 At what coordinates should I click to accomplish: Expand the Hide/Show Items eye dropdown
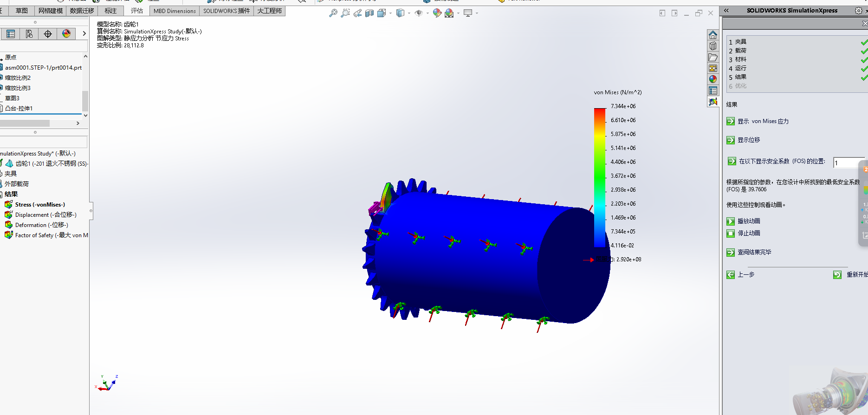(428, 13)
